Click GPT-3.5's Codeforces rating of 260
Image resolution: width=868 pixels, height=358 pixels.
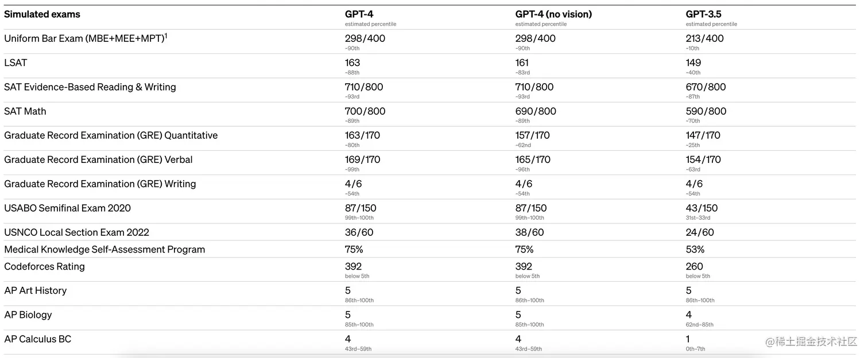coord(694,267)
